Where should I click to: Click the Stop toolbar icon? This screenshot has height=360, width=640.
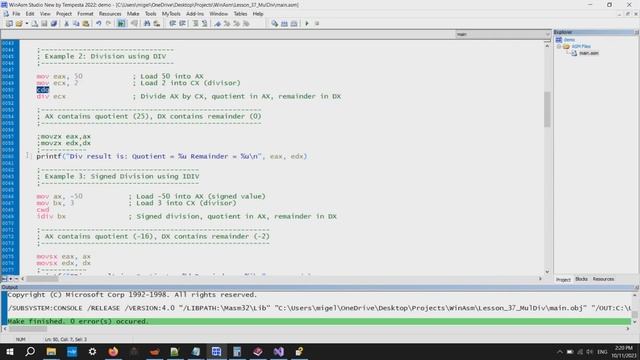coord(317,24)
